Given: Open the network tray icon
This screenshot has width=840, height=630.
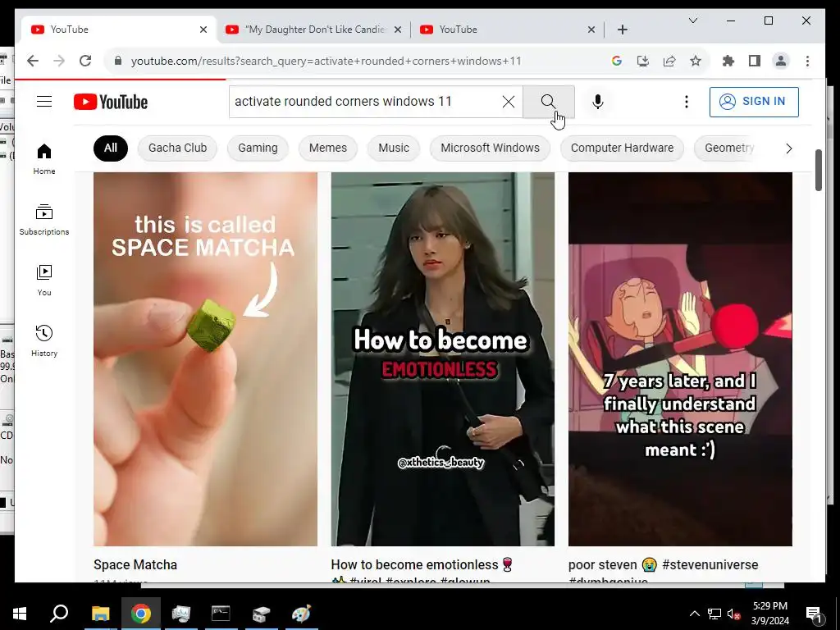Looking at the screenshot, I should [x=714, y=614].
